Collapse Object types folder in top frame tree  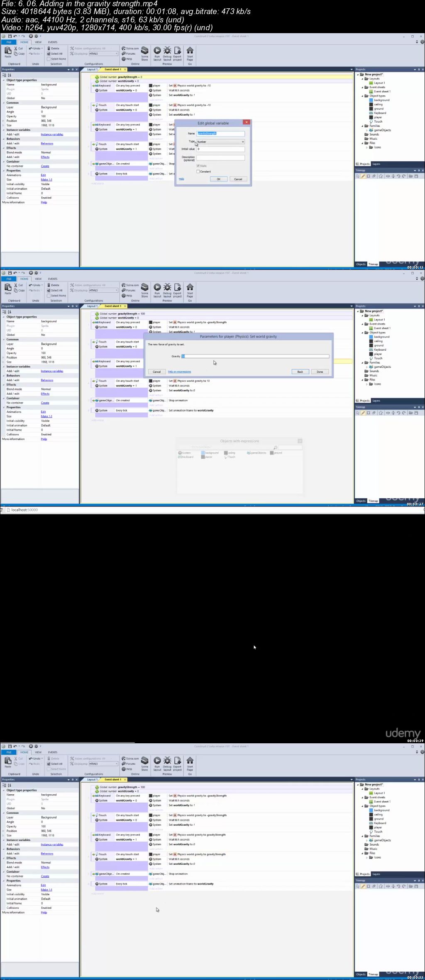pos(362,96)
